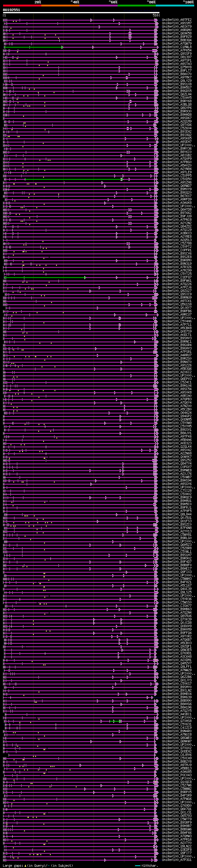Screen dimensions: 197x868
Task: Select hit label UniRef100_B9HHD8
Action: [x=177, y=115]
